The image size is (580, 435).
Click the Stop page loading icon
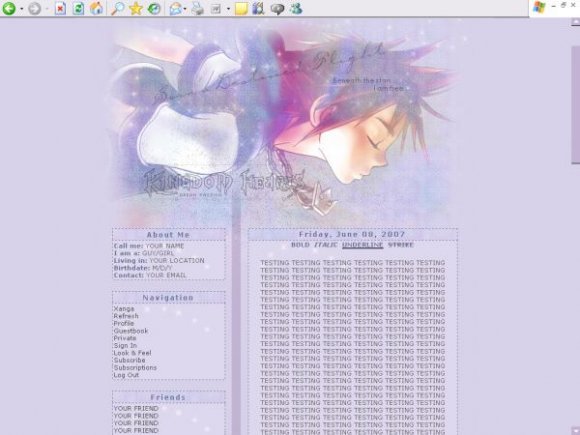point(60,8)
